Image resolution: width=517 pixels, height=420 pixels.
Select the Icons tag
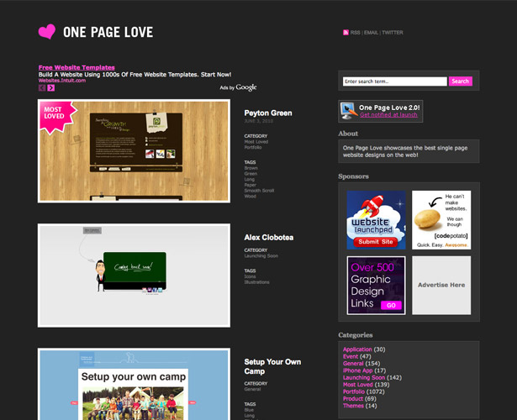coord(250,276)
